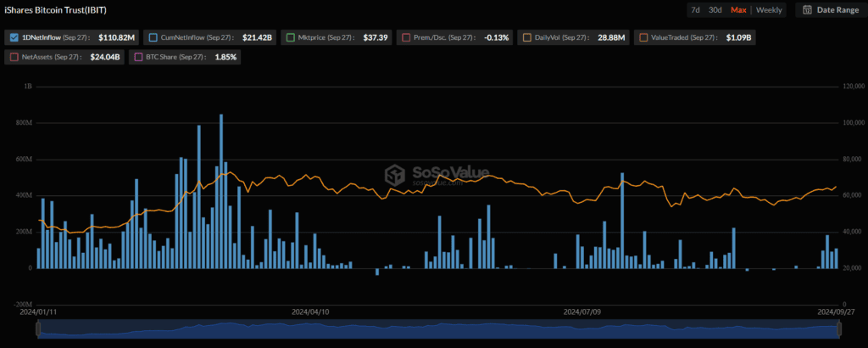Click the calendar icon beside Date Range

tap(807, 10)
